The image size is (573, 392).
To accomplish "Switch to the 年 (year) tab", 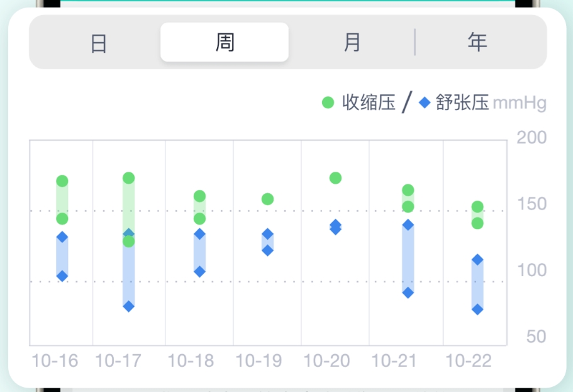I will [477, 43].
